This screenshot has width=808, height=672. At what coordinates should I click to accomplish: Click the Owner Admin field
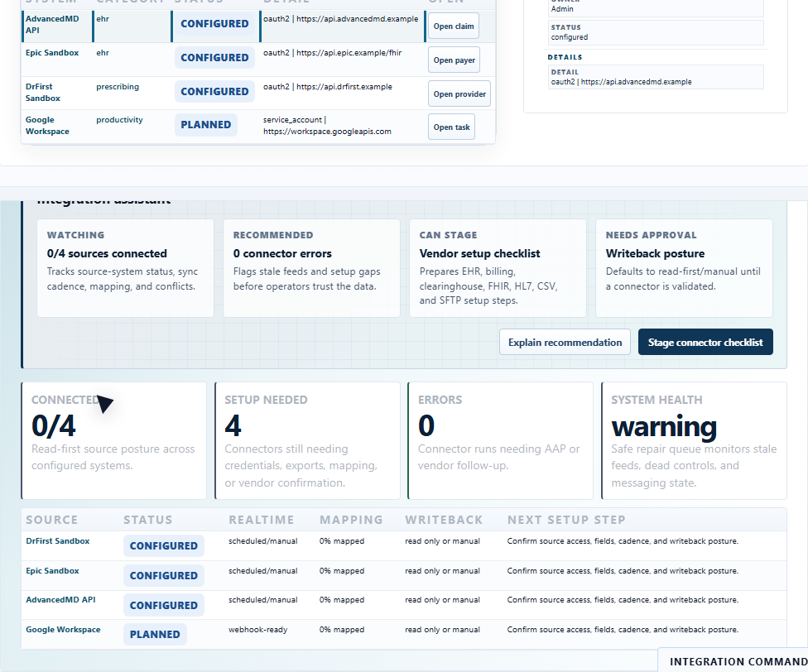coord(656,7)
